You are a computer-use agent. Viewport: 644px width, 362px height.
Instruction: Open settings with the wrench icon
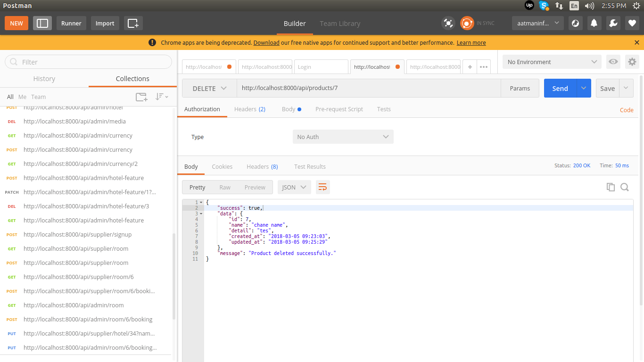[613, 23]
